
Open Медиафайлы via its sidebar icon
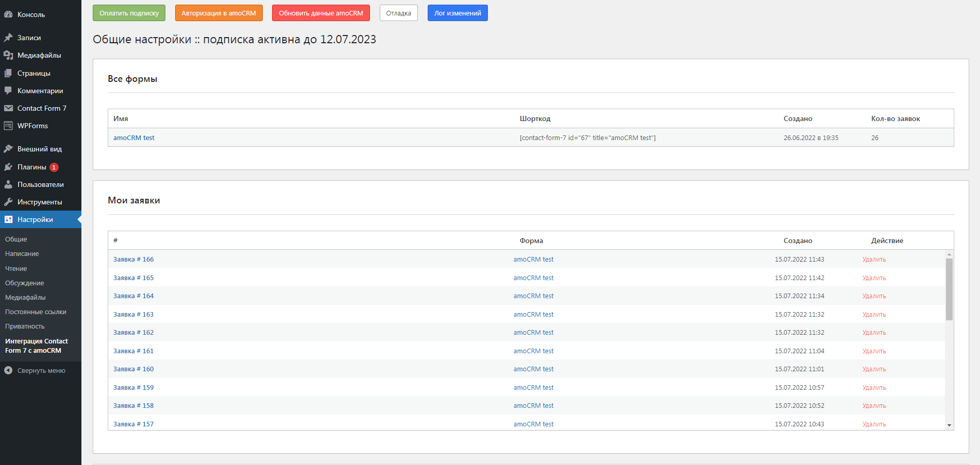tap(8, 55)
